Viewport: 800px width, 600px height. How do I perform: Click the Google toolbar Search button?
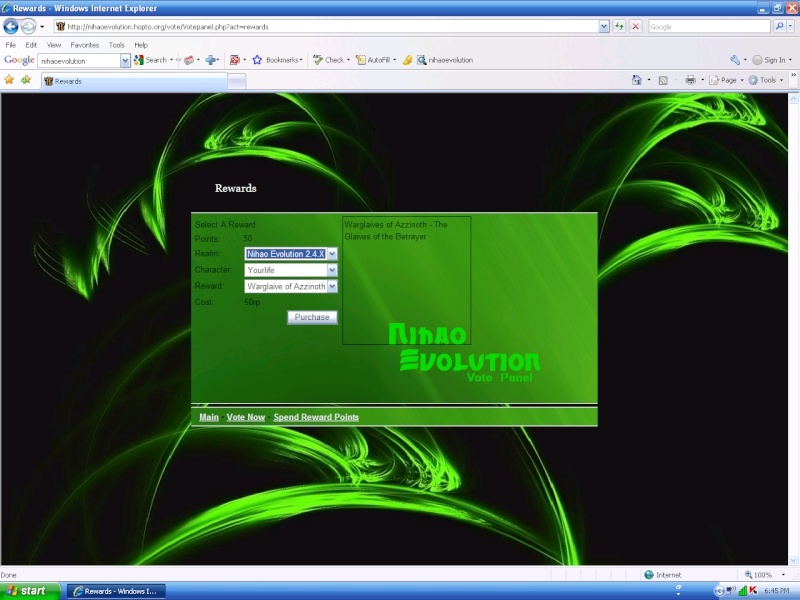click(151, 60)
